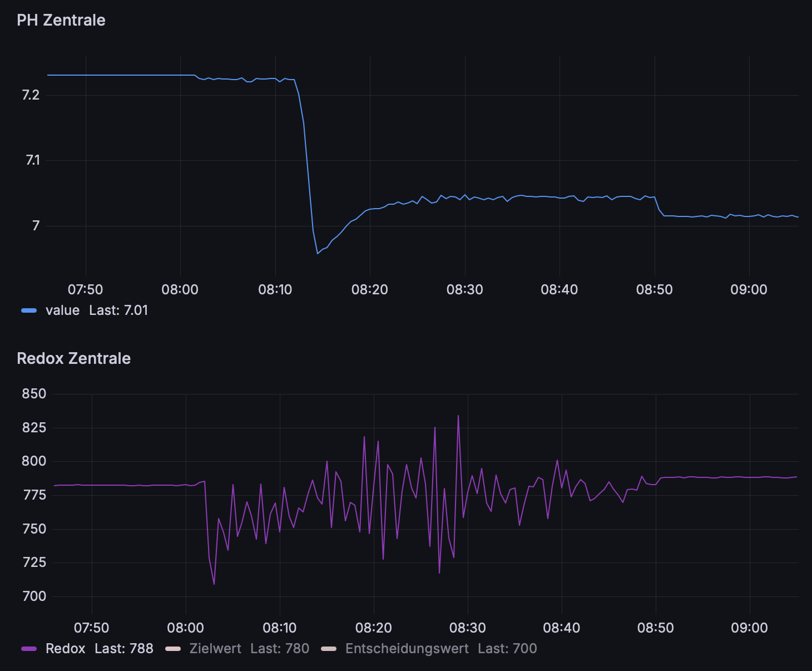This screenshot has width=812, height=671.
Task: Click 'Last: 788' in Redox legend
Action: (124, 649)
